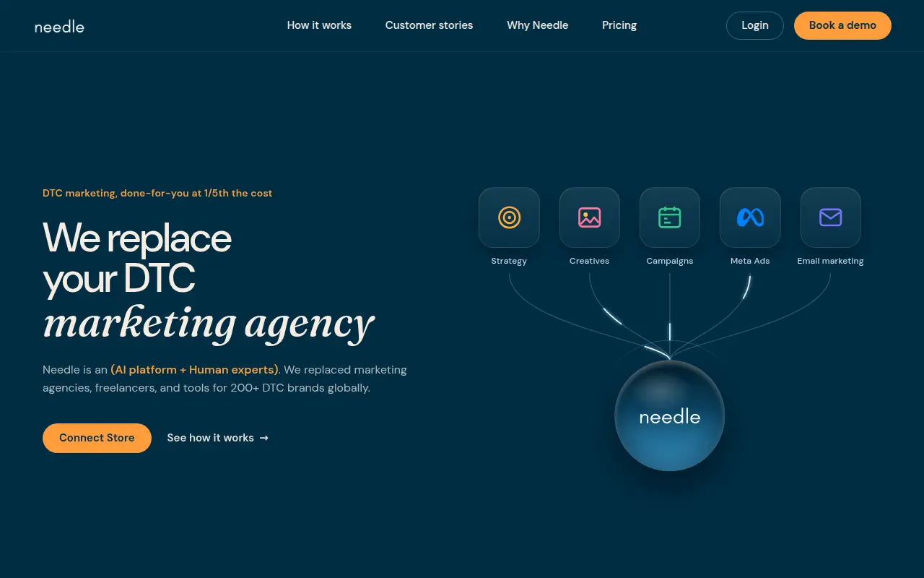
Task: Select the Strategy target icon
Action: pos(509,217)
